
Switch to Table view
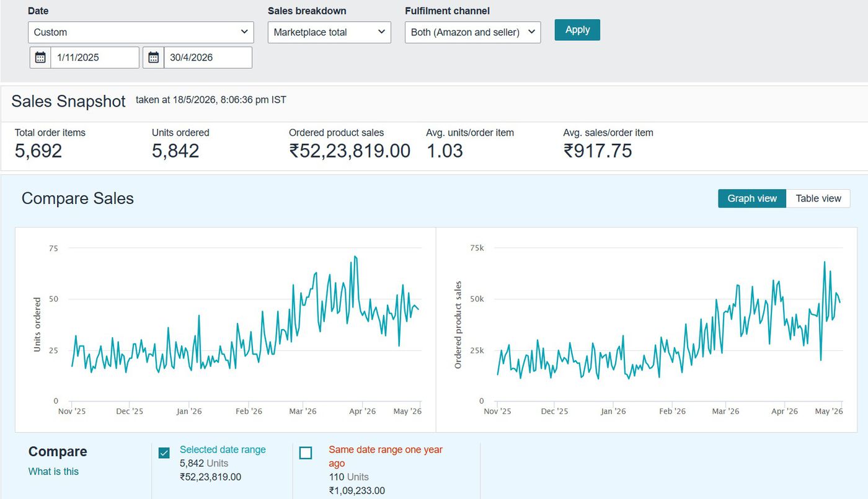click(x=818, y=198)
